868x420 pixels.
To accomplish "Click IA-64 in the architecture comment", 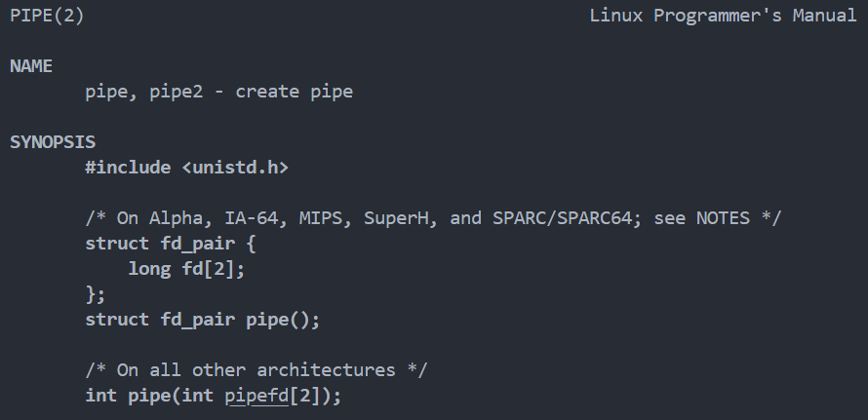I will pyautogui.click(x=256, y=218).
